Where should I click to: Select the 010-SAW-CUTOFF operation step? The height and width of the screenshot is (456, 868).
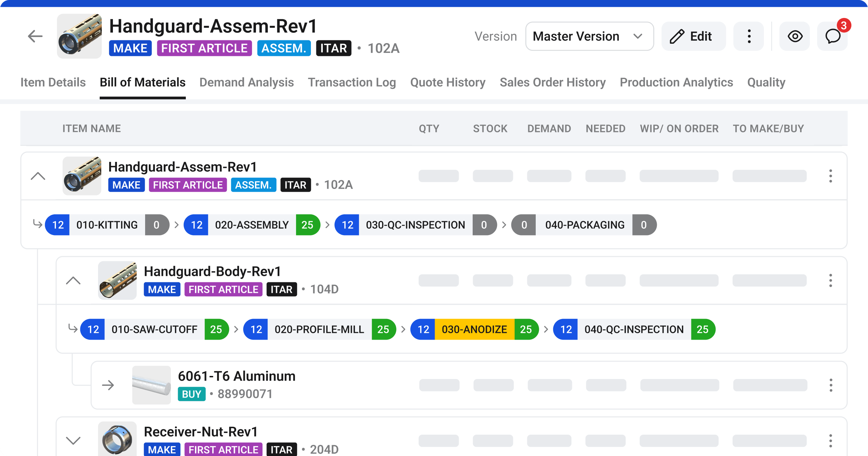tap(155, 329)
